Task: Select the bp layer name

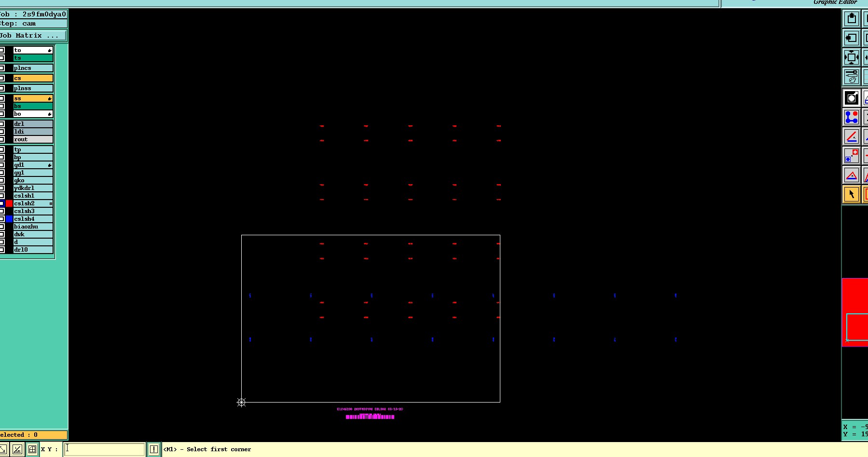Action: point(33,157)
